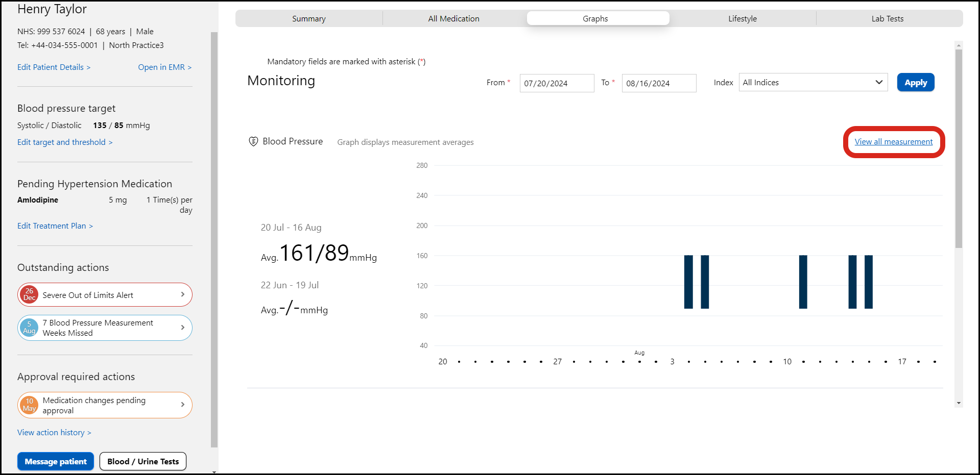
Task: Switch to the Summary tab
Action: [x=308, y=19]
